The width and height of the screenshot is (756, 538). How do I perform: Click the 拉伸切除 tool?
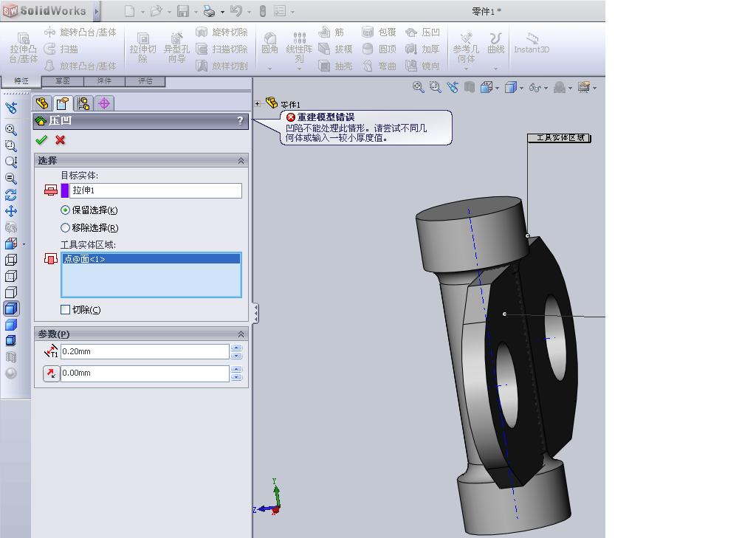point(142,48)
